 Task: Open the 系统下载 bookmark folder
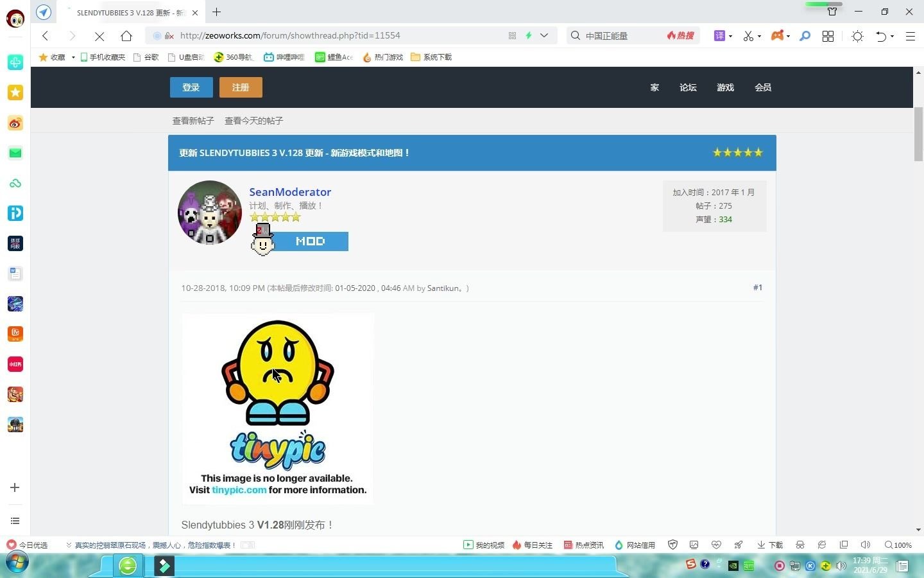431,57
